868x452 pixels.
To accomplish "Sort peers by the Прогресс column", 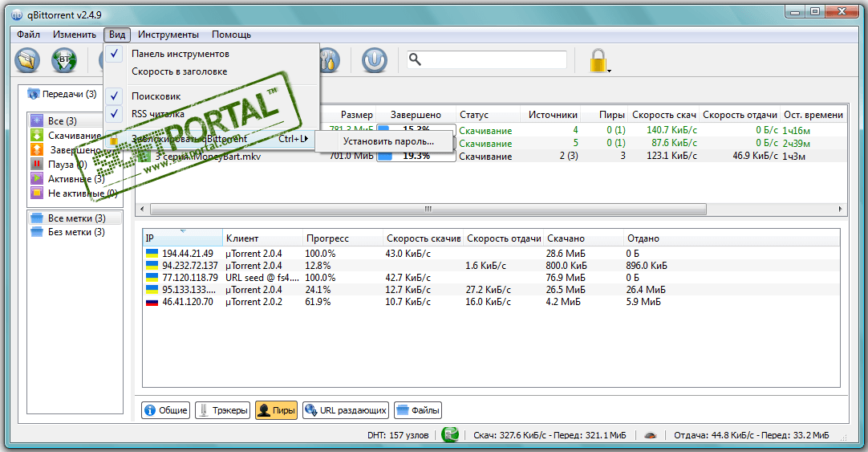I will 343,238.
